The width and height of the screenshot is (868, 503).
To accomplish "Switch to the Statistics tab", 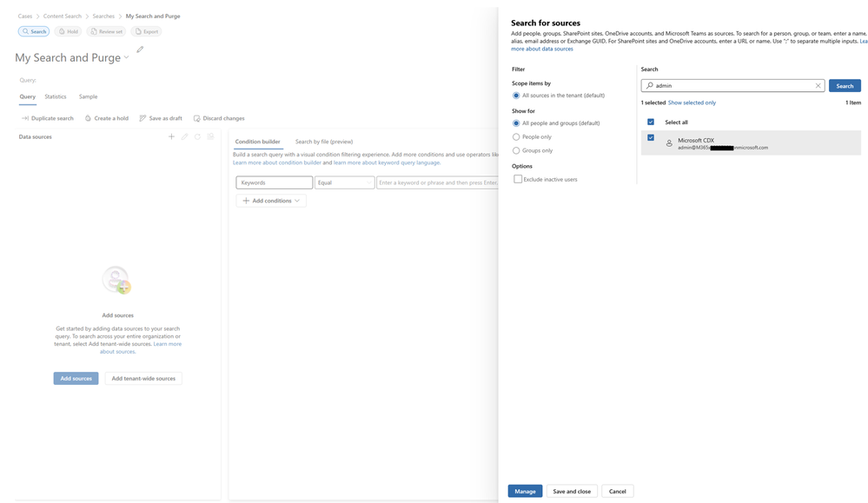I will coord(56,96).
